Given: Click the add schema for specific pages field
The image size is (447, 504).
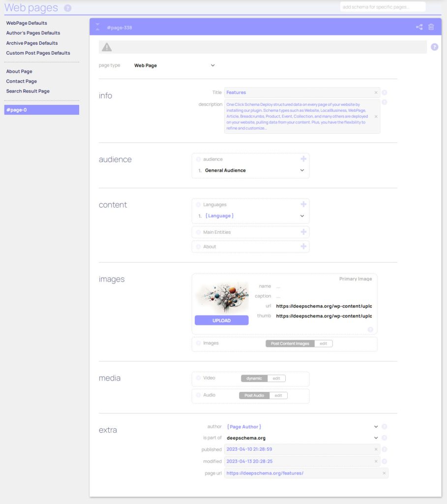Looking at the screenshot, I should [x=383, y=6].
